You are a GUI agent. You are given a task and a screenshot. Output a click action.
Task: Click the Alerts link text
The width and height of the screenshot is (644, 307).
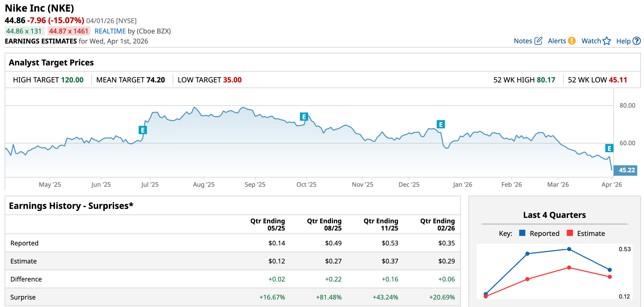[x=557, y=41]
